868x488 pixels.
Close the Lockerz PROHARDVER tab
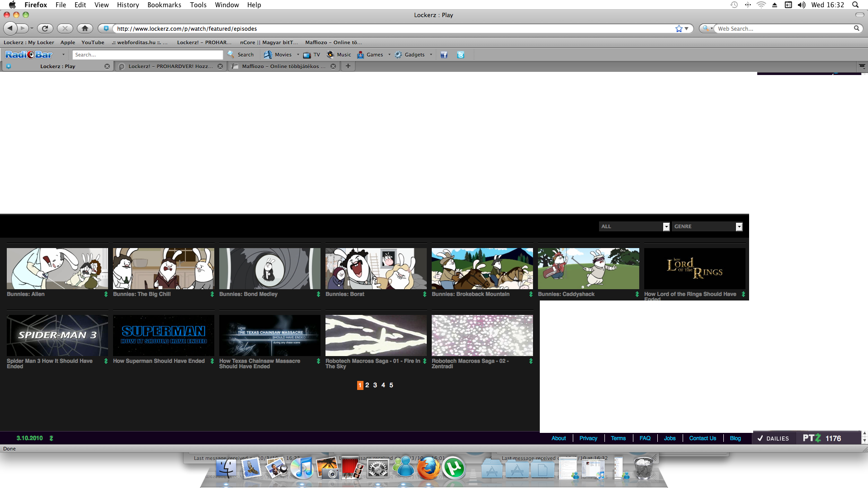(220, 66)
